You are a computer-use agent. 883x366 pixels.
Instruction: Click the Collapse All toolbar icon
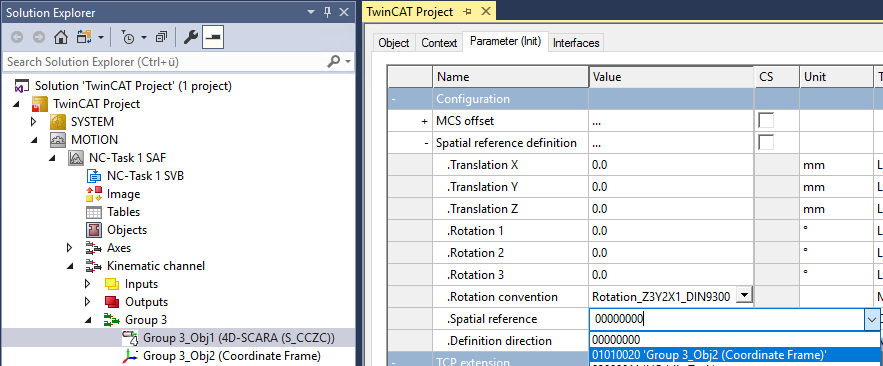pos(161,38)
